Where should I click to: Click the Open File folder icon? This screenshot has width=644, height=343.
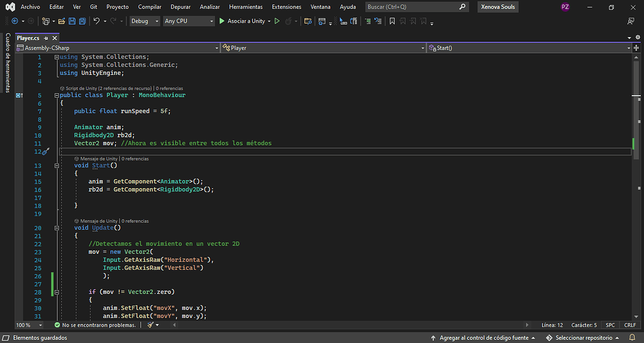click(x=62, y=21)
